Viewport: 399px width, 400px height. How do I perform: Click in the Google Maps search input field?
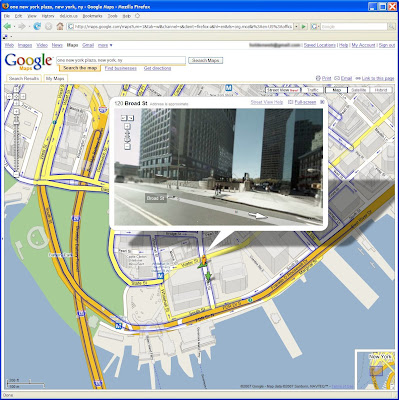(x=121, y=60)
